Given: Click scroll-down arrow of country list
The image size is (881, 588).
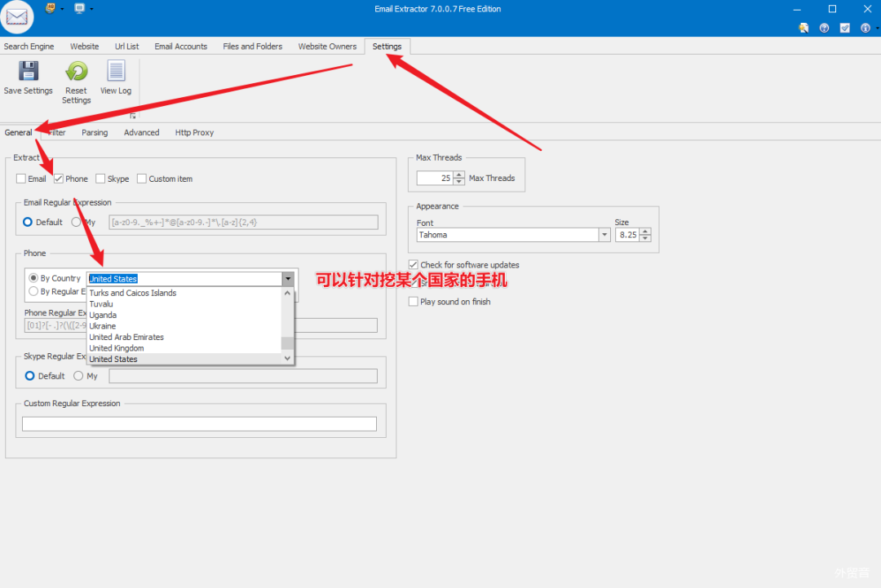Looking at the screenshot, I should click(288, 358).
